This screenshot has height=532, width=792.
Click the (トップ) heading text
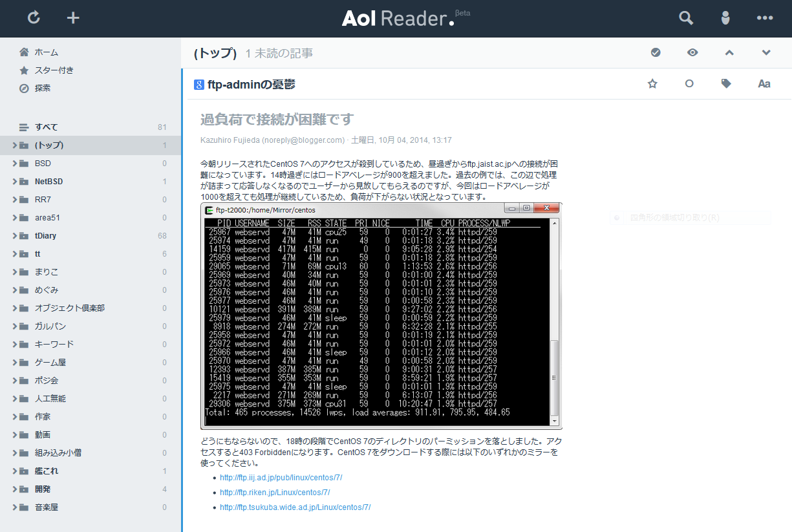215,53
